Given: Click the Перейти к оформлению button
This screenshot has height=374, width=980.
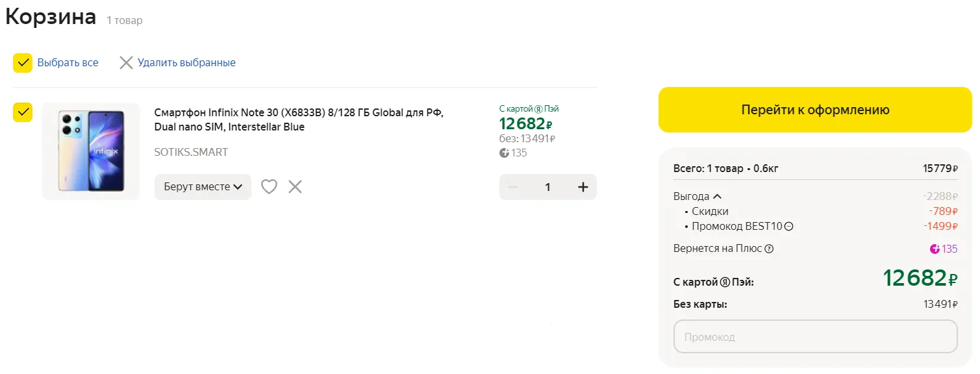Looking at the screenshot, I should click(815, 110).
